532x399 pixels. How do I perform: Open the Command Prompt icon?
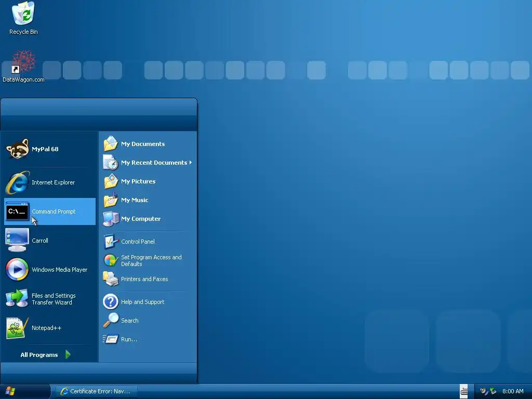pos(17,211)
